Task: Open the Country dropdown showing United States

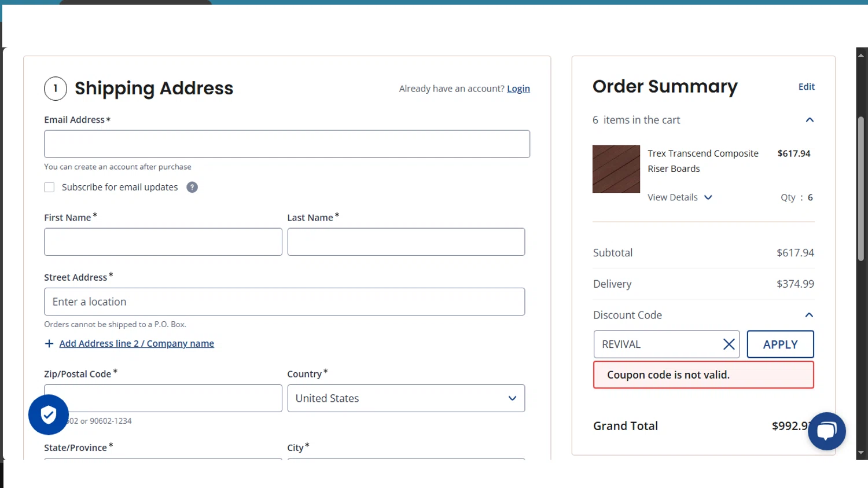Action: [406, 398]
